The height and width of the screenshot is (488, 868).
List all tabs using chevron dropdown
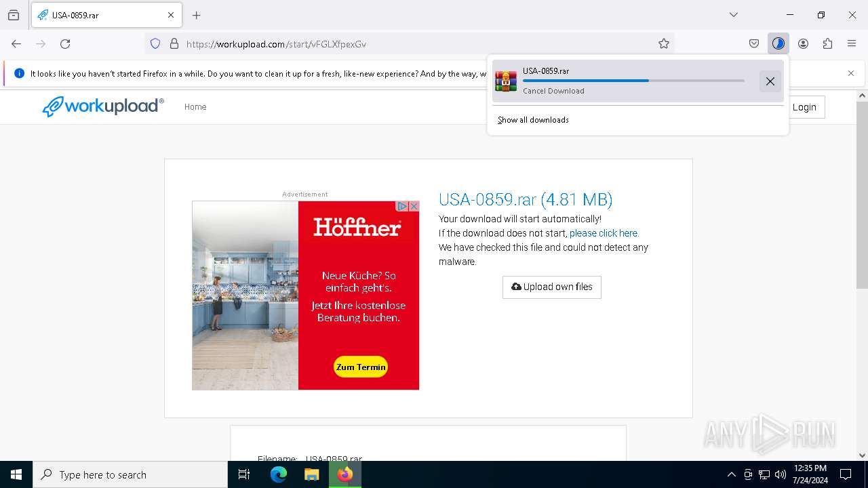[x=734, y=15]
